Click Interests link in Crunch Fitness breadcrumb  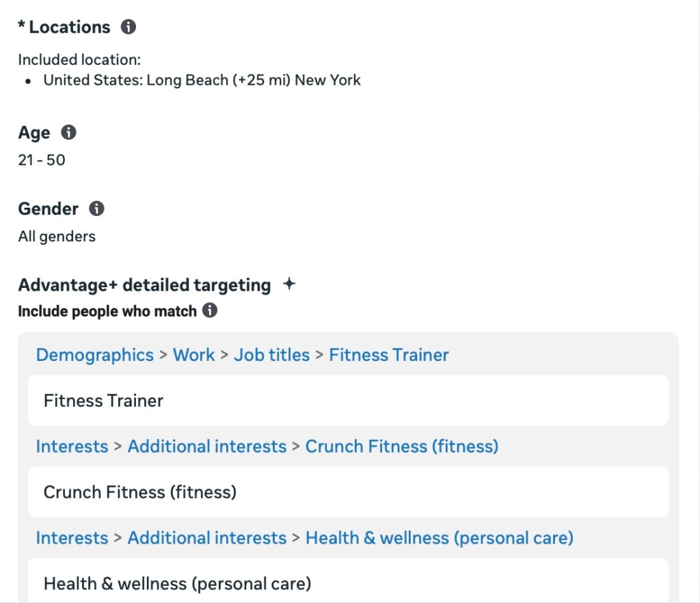click(x=72, y=446)
